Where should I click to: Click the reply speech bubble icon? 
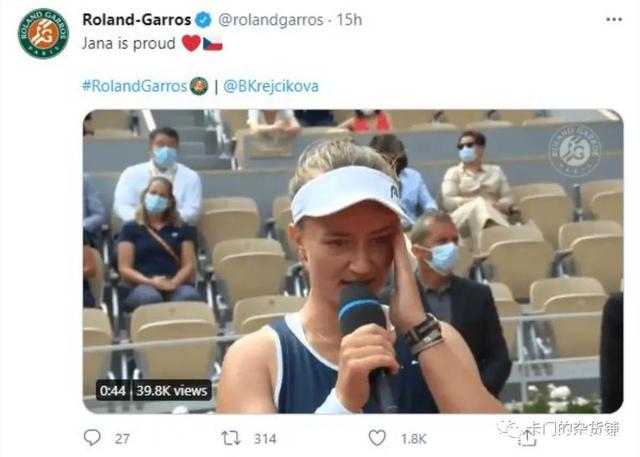92,437
